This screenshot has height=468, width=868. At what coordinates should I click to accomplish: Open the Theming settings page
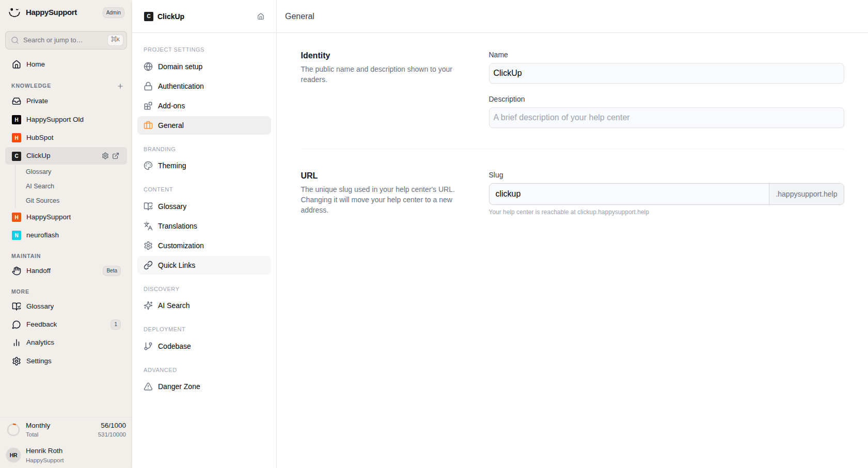(x=204, y=166)
